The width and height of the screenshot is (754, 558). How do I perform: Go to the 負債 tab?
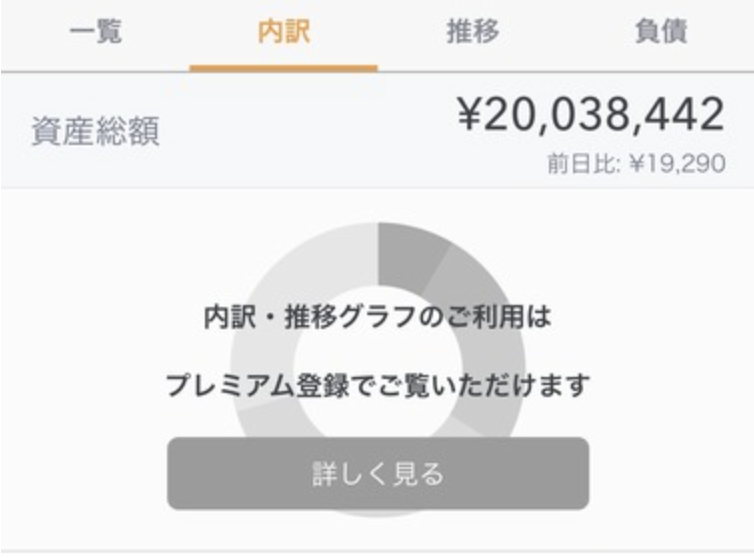coord(660,32)
